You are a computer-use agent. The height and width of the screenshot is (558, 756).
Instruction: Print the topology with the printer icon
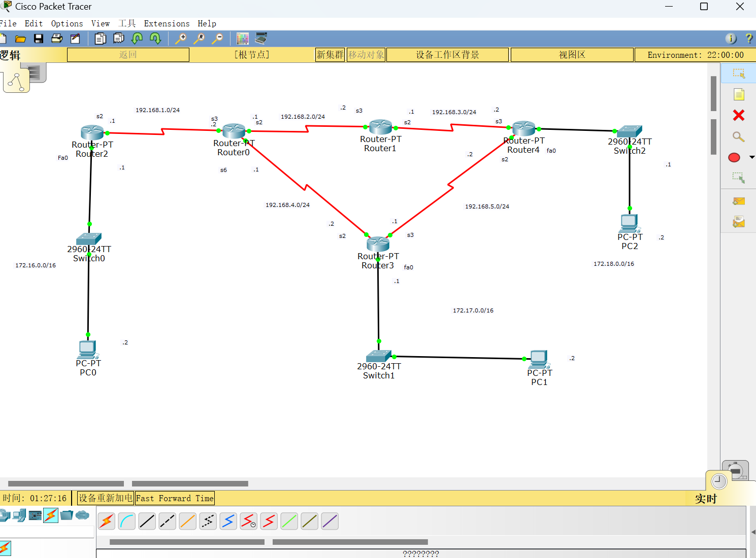click(x=57, y=39)
